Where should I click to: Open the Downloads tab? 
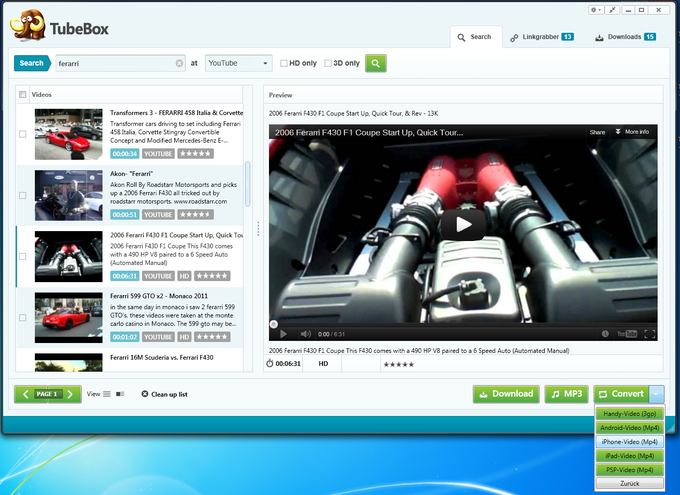click(626, 37)
